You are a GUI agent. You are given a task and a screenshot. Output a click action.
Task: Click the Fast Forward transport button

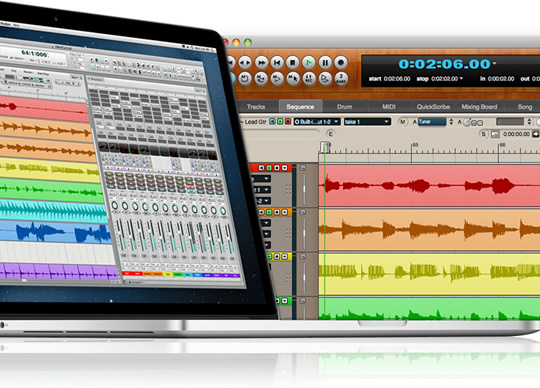point(261,63)
